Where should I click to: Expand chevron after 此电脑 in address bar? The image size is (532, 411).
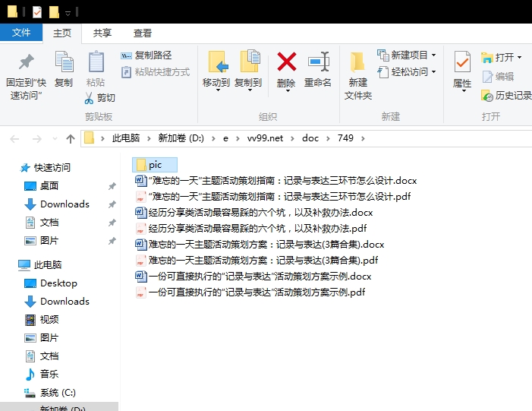pos(149,138)
